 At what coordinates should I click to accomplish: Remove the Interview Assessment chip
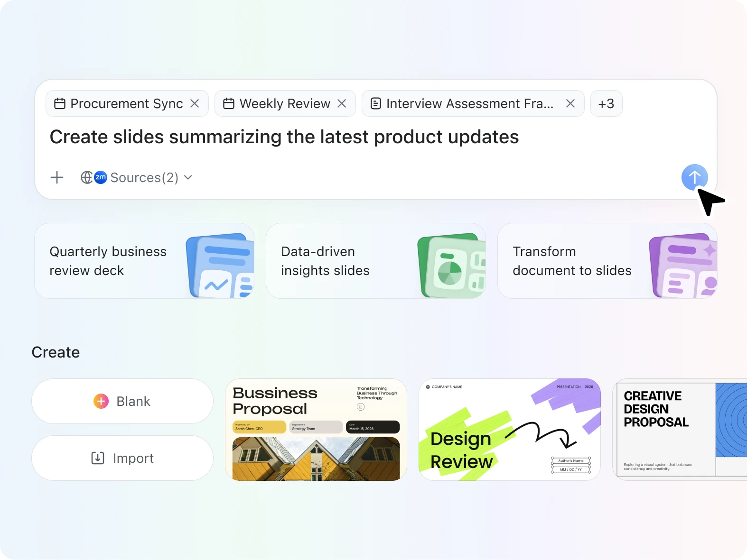(x=570, y=103)
